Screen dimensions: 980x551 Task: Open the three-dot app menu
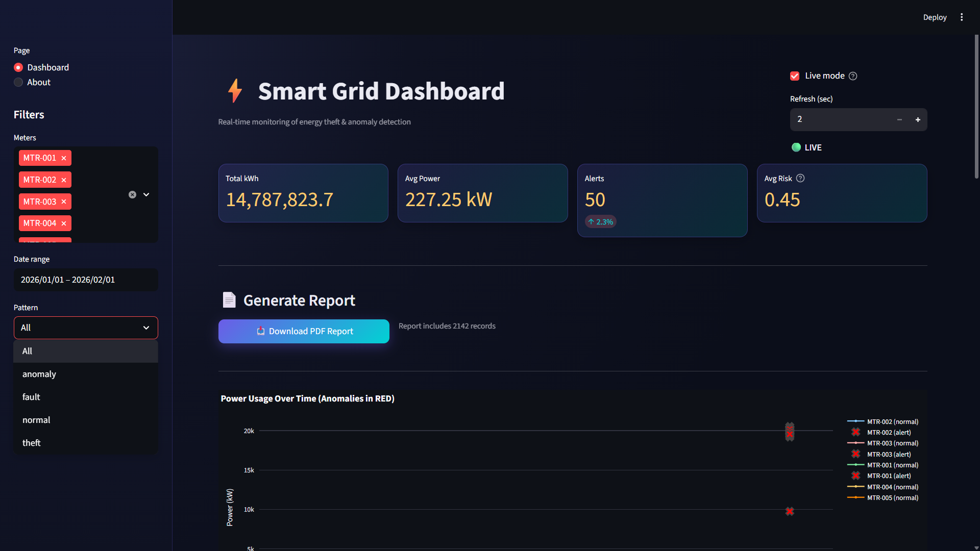pyautogui.click(x=962, y=17)
